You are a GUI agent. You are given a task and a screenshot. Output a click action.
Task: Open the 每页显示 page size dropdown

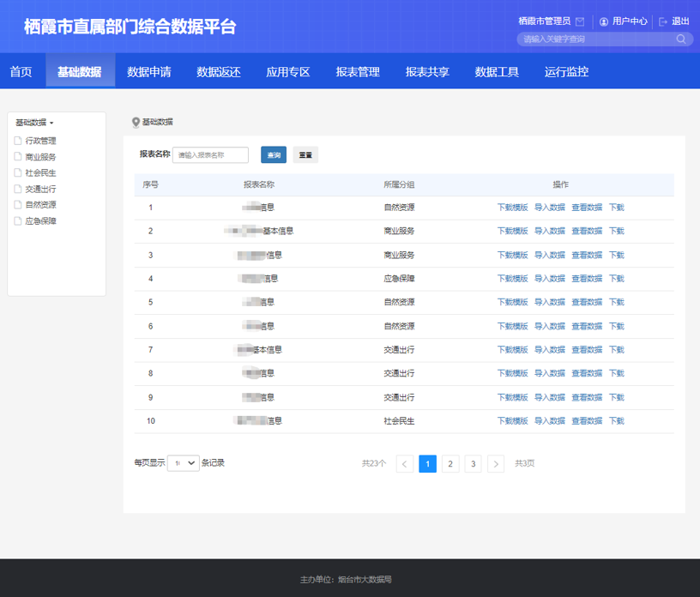click(x=183, y=463)
